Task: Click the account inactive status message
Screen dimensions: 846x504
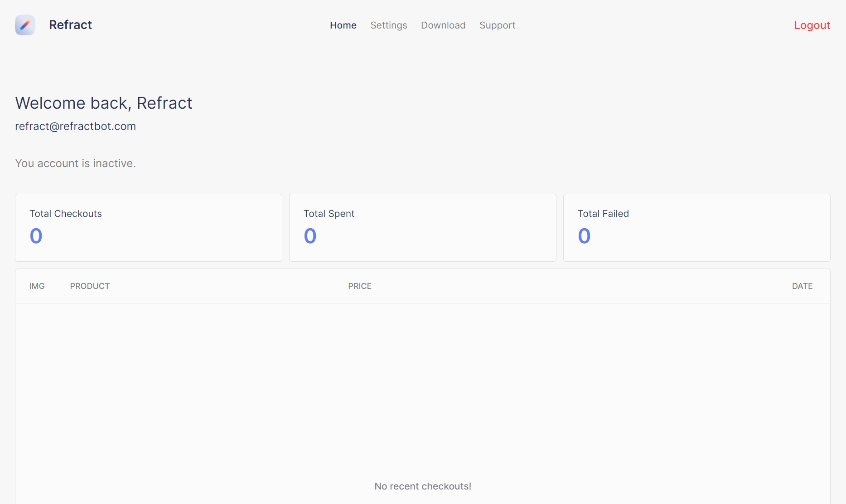Action: coord(75,163)
